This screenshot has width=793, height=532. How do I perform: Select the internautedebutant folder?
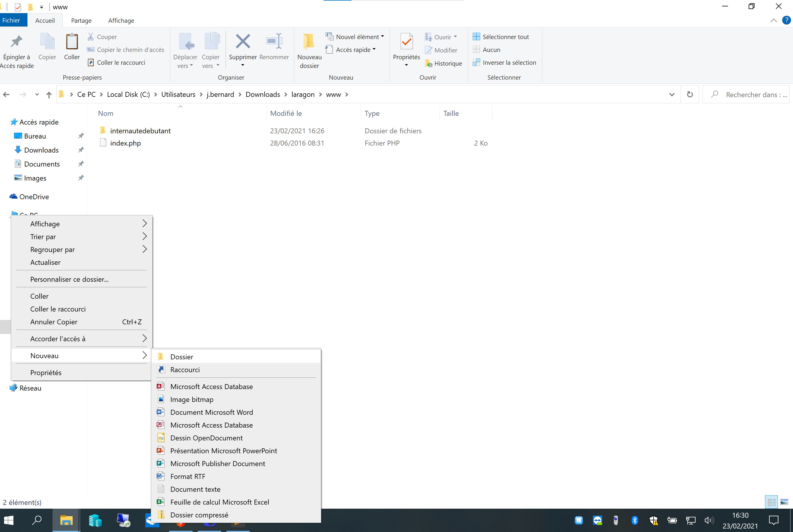coord(140,131)
